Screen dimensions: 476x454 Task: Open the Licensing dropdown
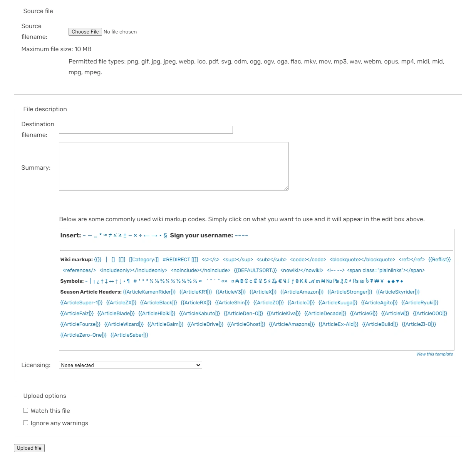[x=131, y=365]
